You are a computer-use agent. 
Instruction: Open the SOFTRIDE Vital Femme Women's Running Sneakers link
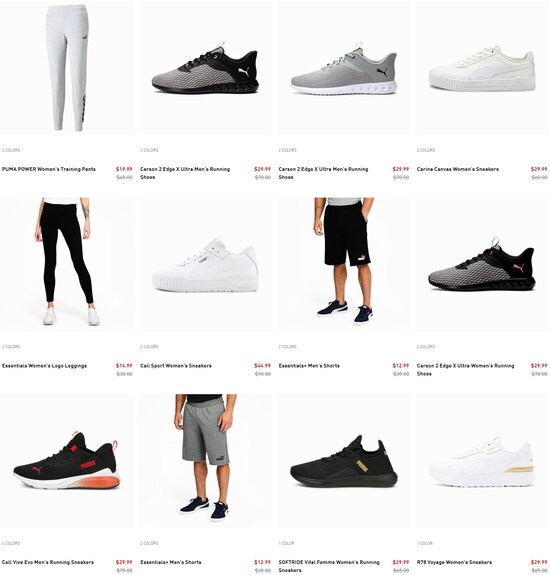[329, 566]
